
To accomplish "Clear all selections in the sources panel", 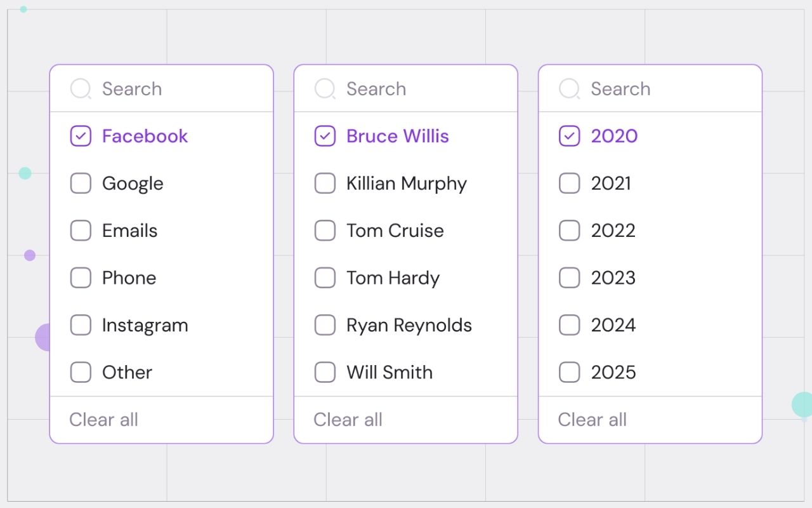I will coord(103,420).
